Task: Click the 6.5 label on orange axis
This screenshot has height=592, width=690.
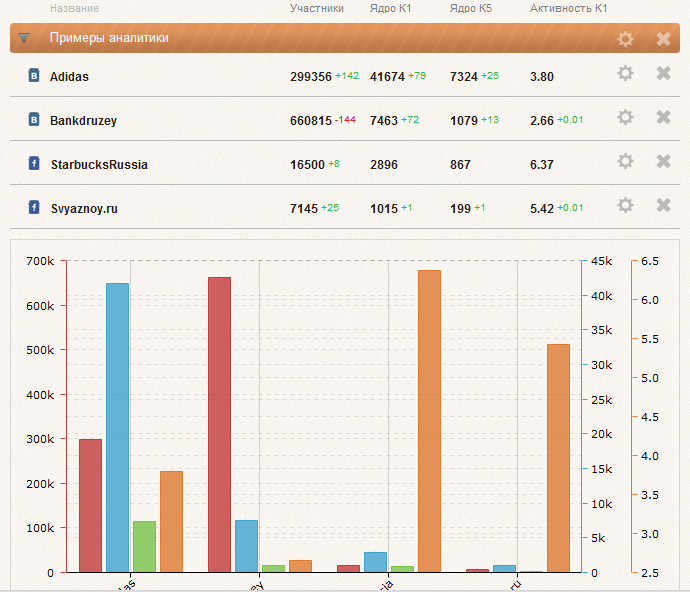Action: (650, 261)
